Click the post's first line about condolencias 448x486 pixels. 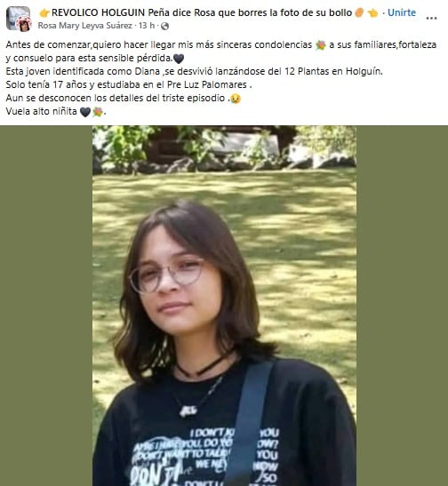[x=220, y=45]
